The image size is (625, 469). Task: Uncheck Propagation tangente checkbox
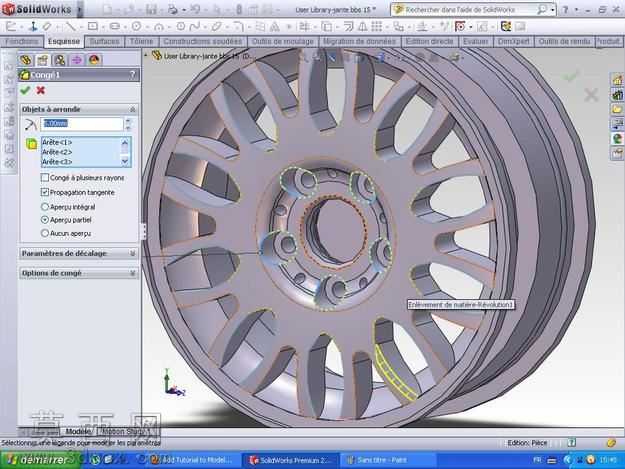(x=45, y=192)
